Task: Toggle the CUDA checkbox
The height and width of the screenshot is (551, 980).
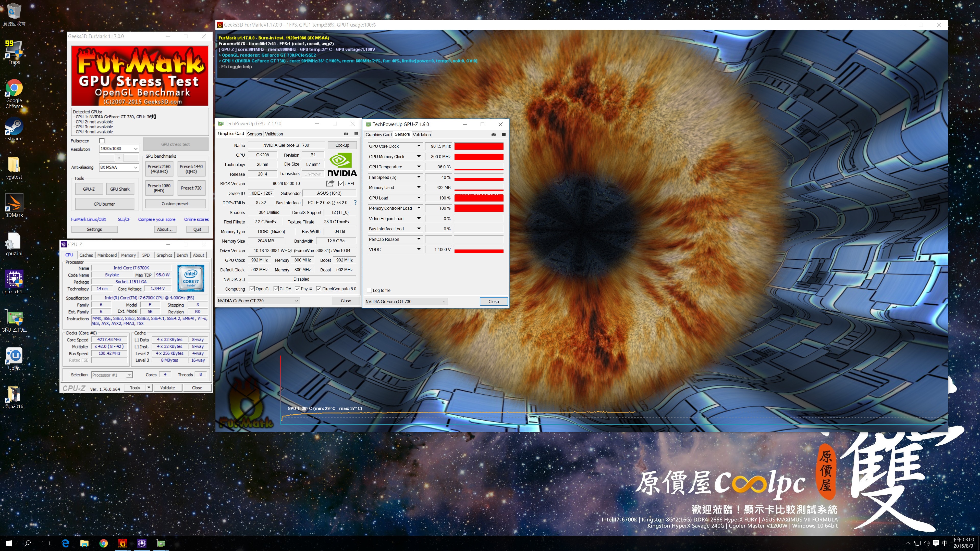Action: [276, 289]
